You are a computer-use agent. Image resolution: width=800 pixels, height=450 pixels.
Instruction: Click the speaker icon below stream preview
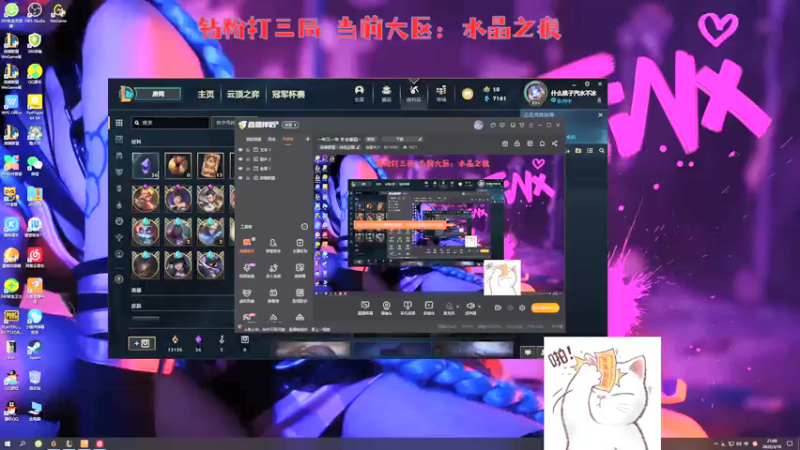coord(470,306)
